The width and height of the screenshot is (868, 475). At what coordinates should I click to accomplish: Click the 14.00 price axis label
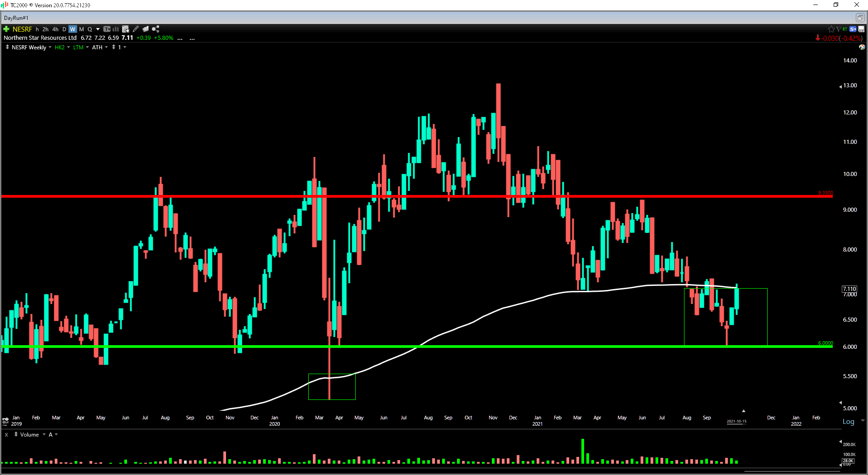click(x=850, y=61)
